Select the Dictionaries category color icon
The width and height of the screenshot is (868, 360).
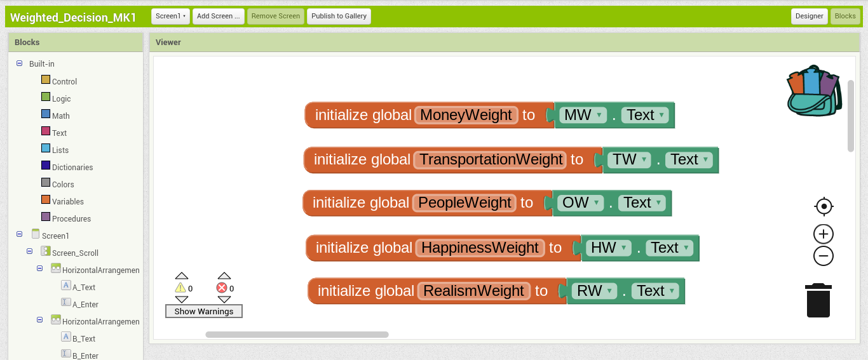pos(46,165)
